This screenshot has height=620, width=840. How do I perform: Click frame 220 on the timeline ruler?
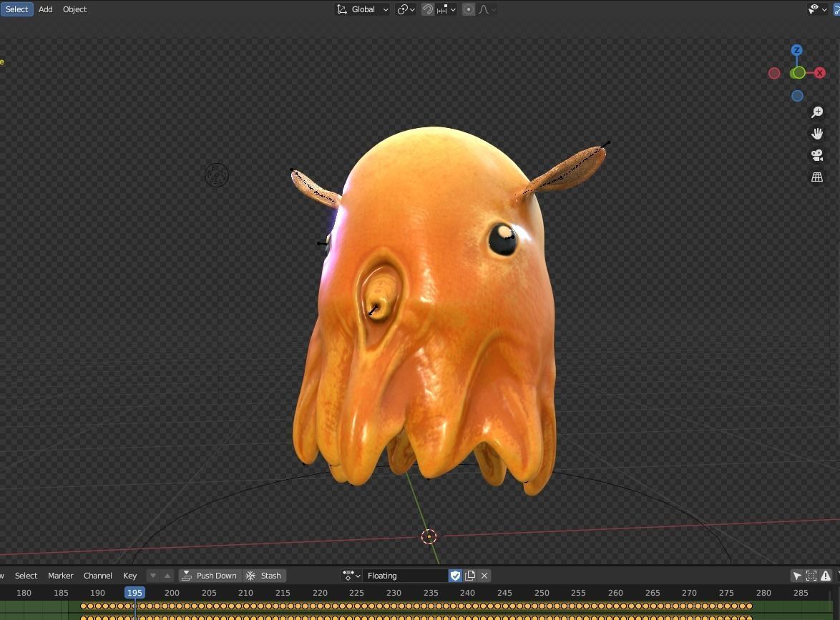coord(320,593)
